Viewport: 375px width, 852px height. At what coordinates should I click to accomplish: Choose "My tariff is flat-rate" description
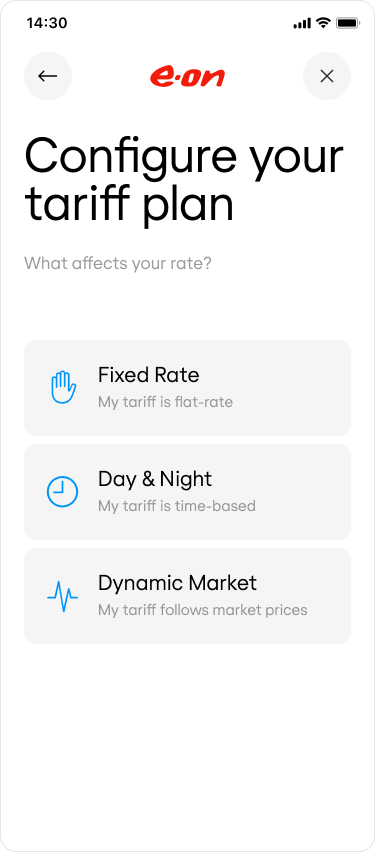coord(165,402)
